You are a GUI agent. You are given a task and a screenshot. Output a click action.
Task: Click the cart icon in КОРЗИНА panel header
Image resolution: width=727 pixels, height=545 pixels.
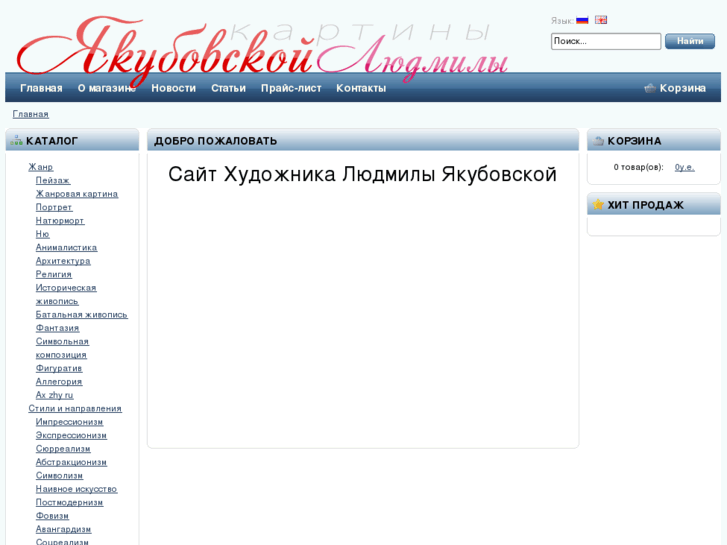point(598,141)
